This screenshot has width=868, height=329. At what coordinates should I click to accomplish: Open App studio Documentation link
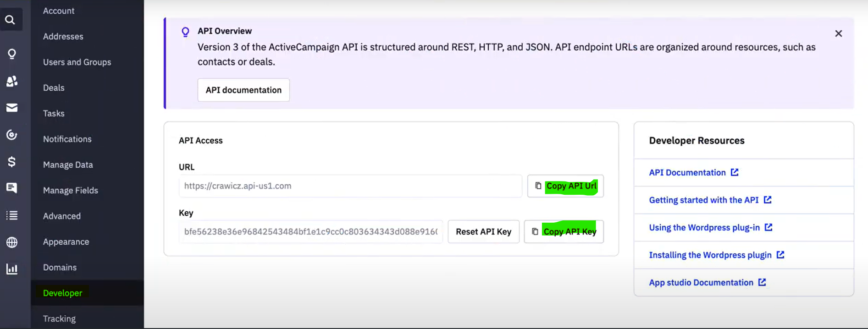click(701, 283)
